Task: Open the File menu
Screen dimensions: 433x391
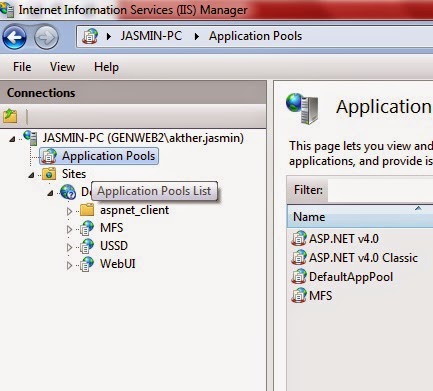Action: [22, 67]
